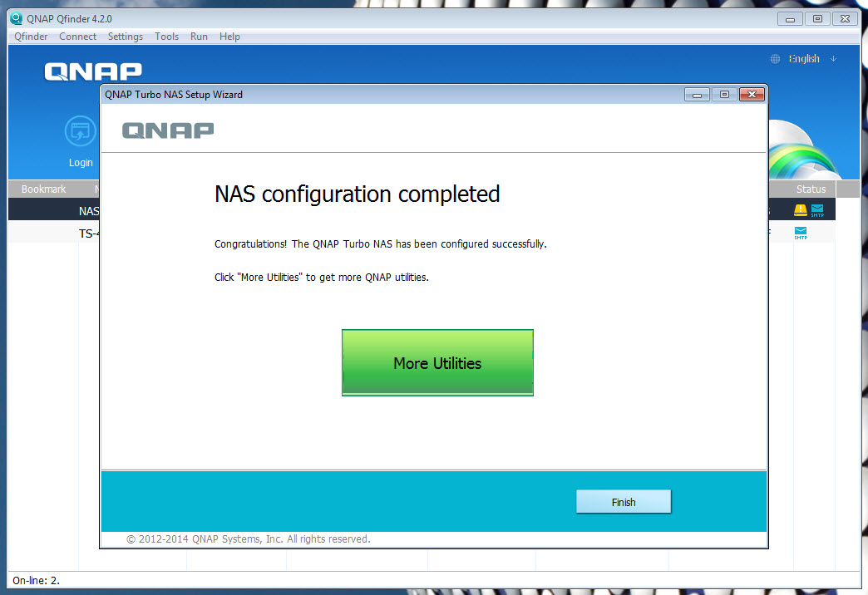The image size is (868, 595).
Task: Open the Help menu
Action: [x=229, y=37]
